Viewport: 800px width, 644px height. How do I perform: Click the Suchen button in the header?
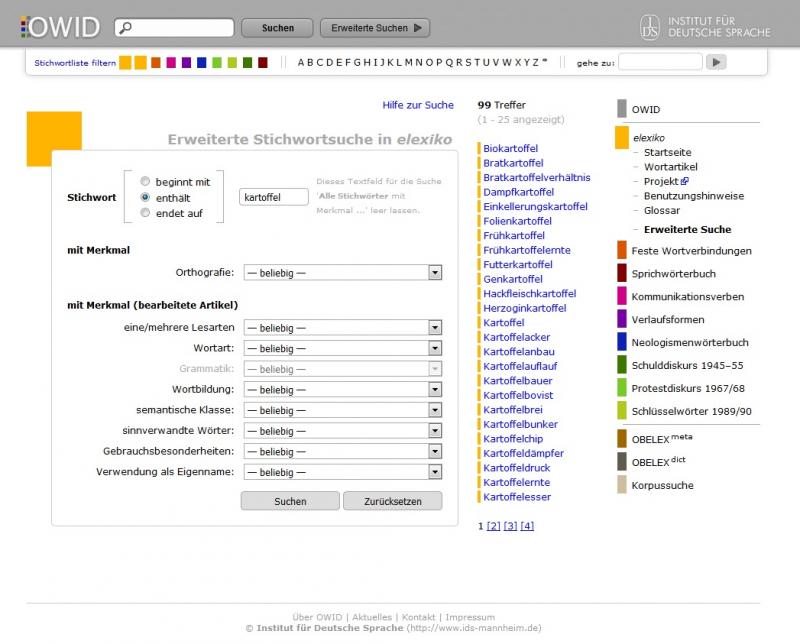click(278, 28)
